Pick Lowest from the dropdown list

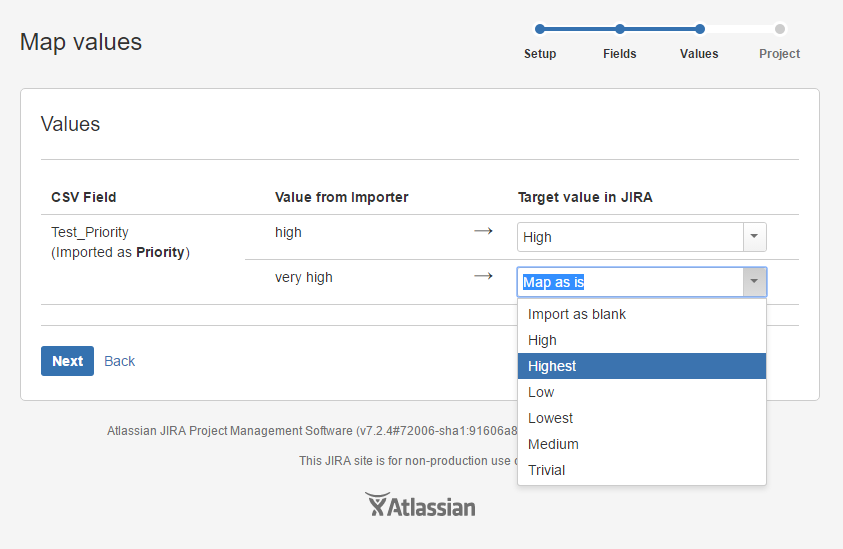(x=641, y=418)
